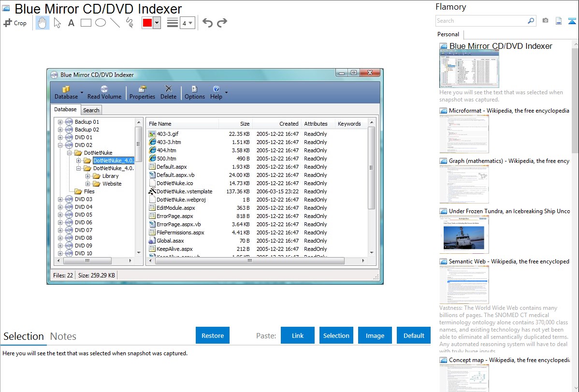Image resolution: width=579 pixels, height=392 pixels.
Task: Select the text annotation tool
Action: (71, 23)
